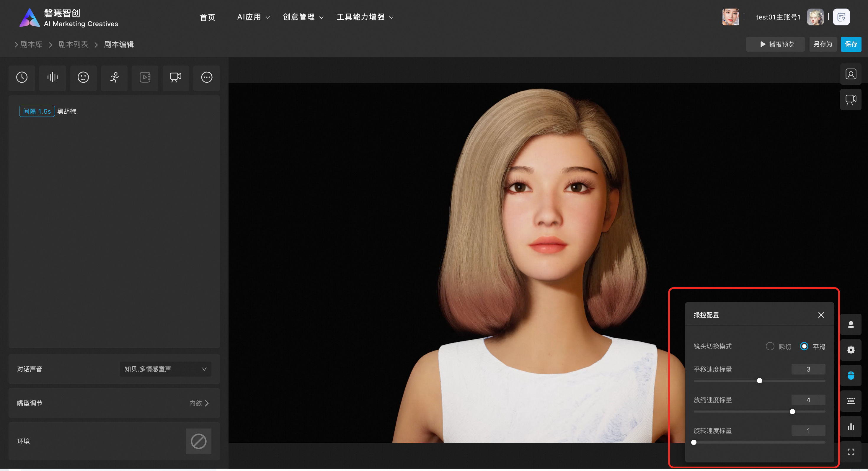Click the keyboard icon in right sidebar

(x=851, y=401)
